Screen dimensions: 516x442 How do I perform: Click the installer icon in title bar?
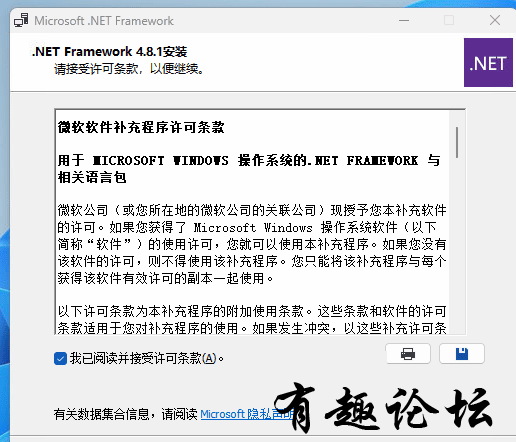(21, 20)
